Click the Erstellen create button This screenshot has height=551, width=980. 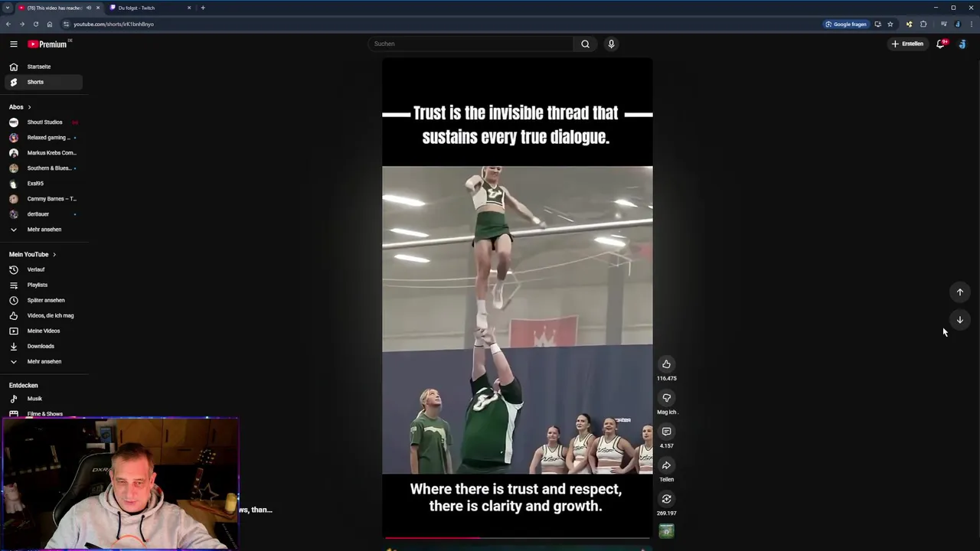907,44
